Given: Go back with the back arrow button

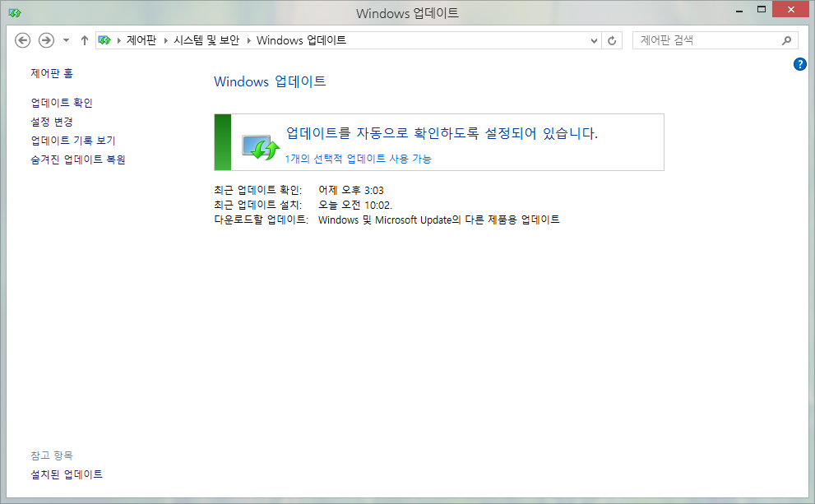Looking at the screenshot, I should (x=22, y=40).
